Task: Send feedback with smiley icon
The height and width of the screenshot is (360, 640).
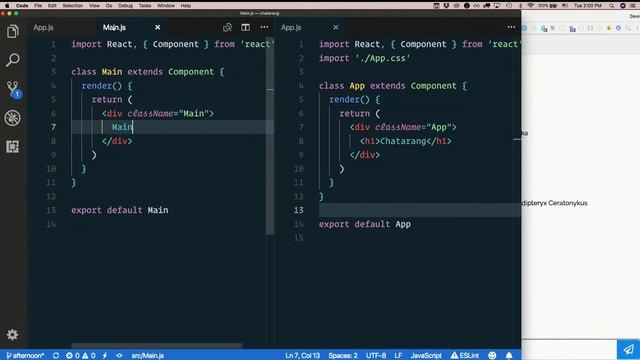Action: (x=492, y=356)
